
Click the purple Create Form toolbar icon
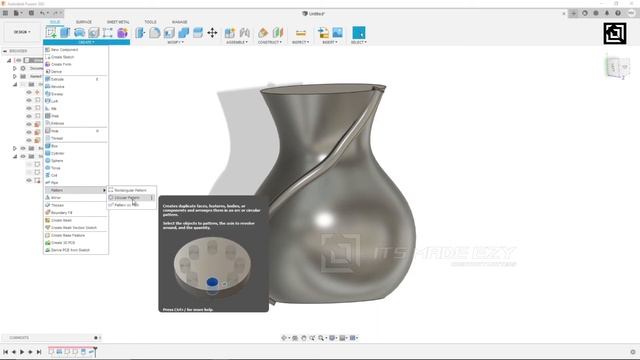(122, 32)
